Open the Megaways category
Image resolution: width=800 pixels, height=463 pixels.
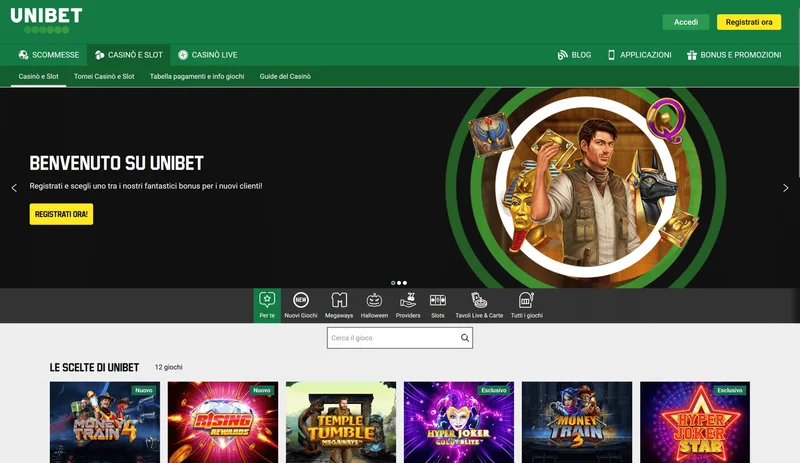tap(339, 305)
